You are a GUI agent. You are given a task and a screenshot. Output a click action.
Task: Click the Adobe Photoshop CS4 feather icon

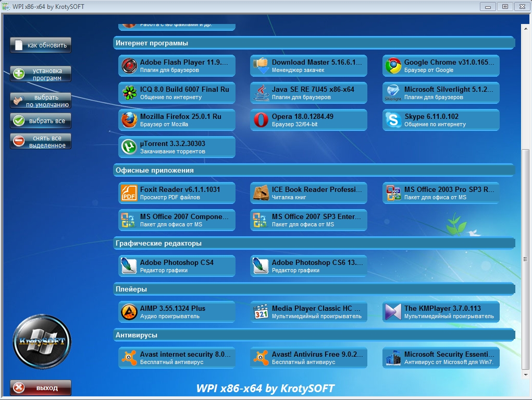(x=129, y=266)
